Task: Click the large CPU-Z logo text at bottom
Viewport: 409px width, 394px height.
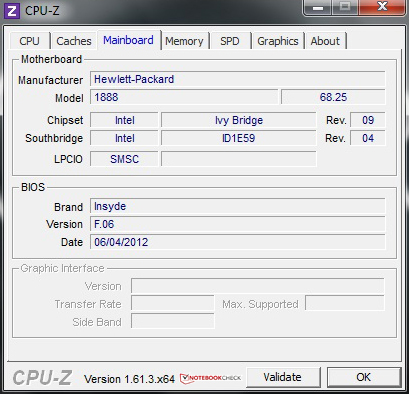Action: 42,378
